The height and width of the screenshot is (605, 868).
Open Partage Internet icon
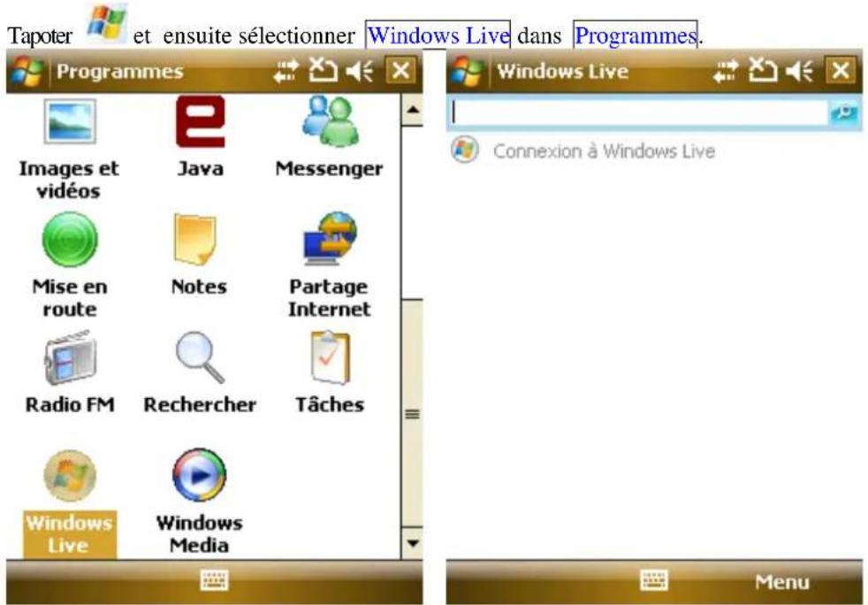(331, 239)
